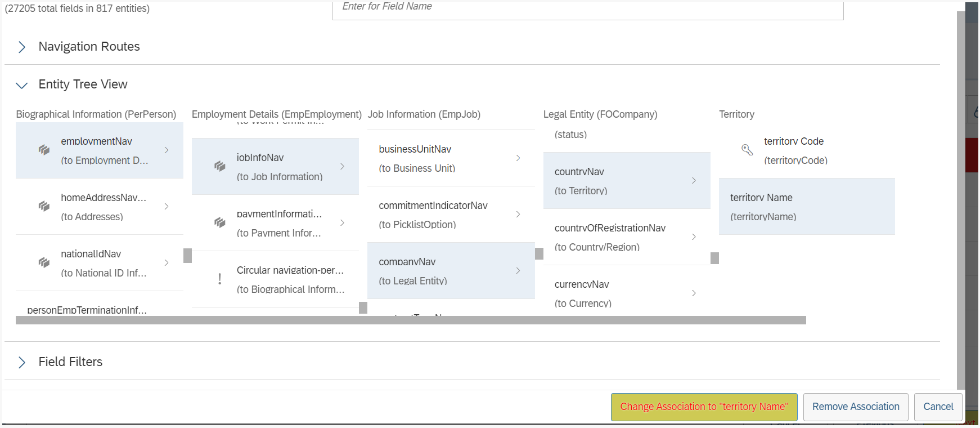This screenshot has height=428, width=980.
Task: Focus the Enter for Field Name input
Action: (x=588, y=10)
